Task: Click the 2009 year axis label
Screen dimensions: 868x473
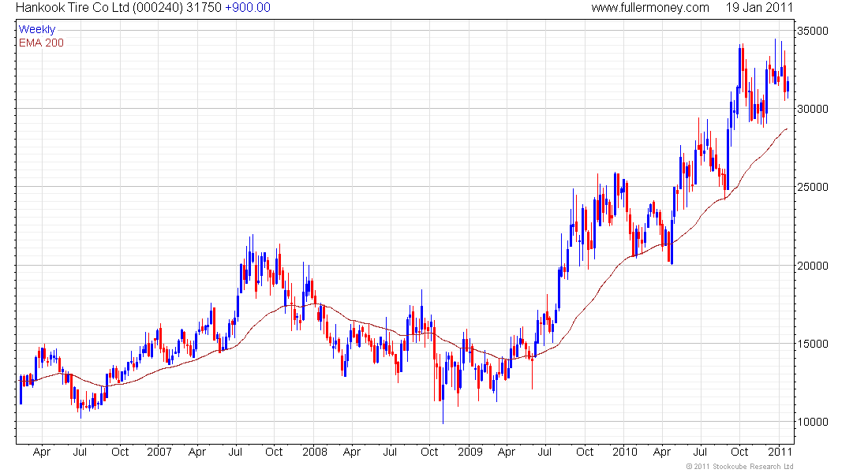Action: pyautogui.click(x=470, y=452)
